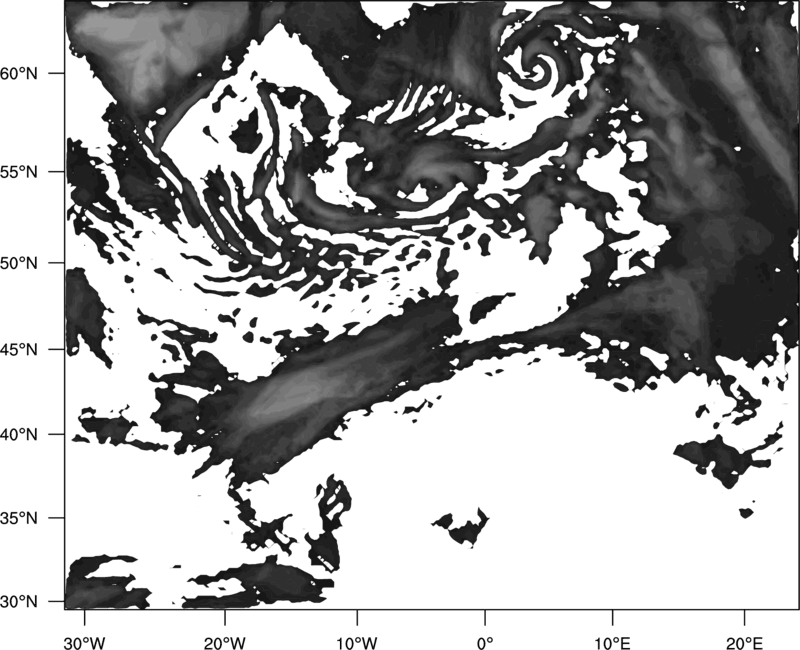This screenshot has width=800, height=650.
Task: Click the 10°W longitude label
Action: pyautogui.click(x=357, y=643)
